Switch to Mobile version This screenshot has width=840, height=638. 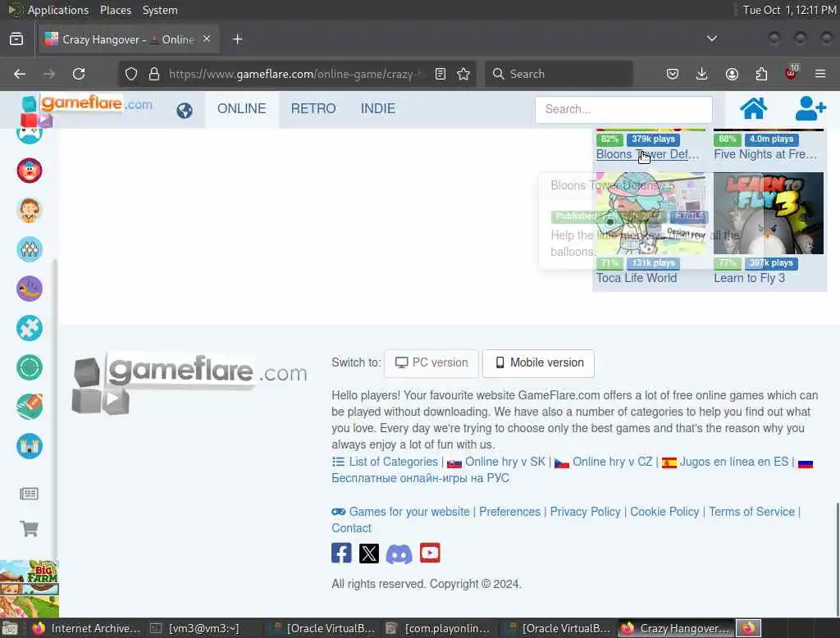538,363
